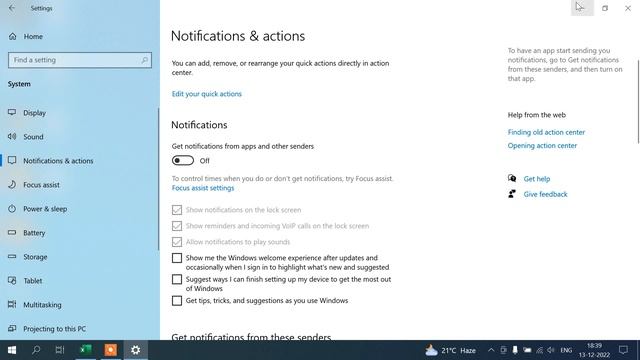This screenshot has height=360, width=640.
Task: Click the search magnifier in Find a setting
Action: point(144,60)
